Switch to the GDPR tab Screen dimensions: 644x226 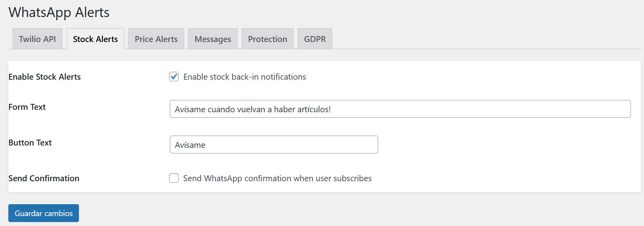click(315, 39)
